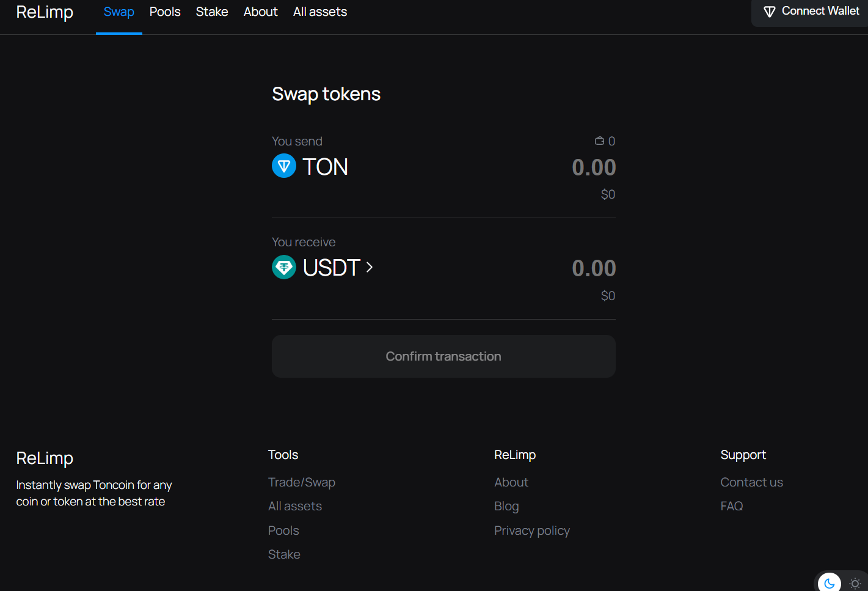Open the USDT token selector
The width and height of the screenshot is (868, 591).
[x=323, y=268]
